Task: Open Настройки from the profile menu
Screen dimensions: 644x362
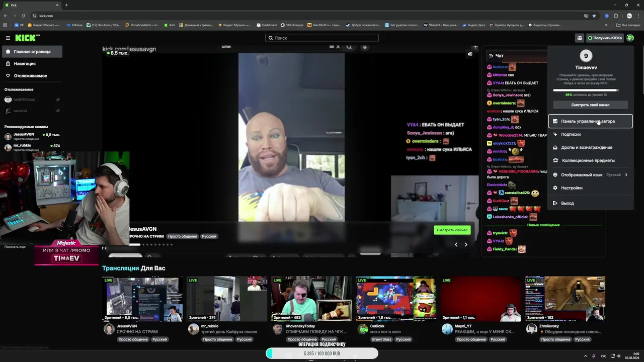Action: click(590, 188)
